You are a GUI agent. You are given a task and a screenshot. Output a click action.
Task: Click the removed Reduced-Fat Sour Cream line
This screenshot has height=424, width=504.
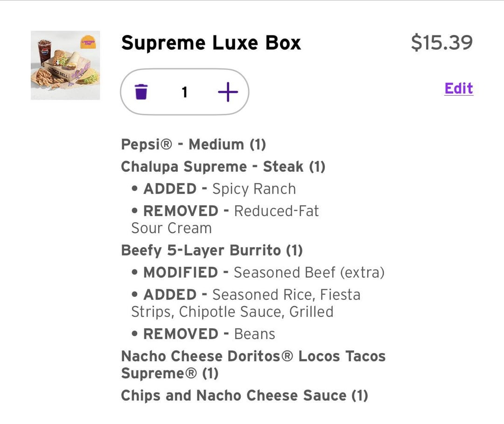[225, 219]
